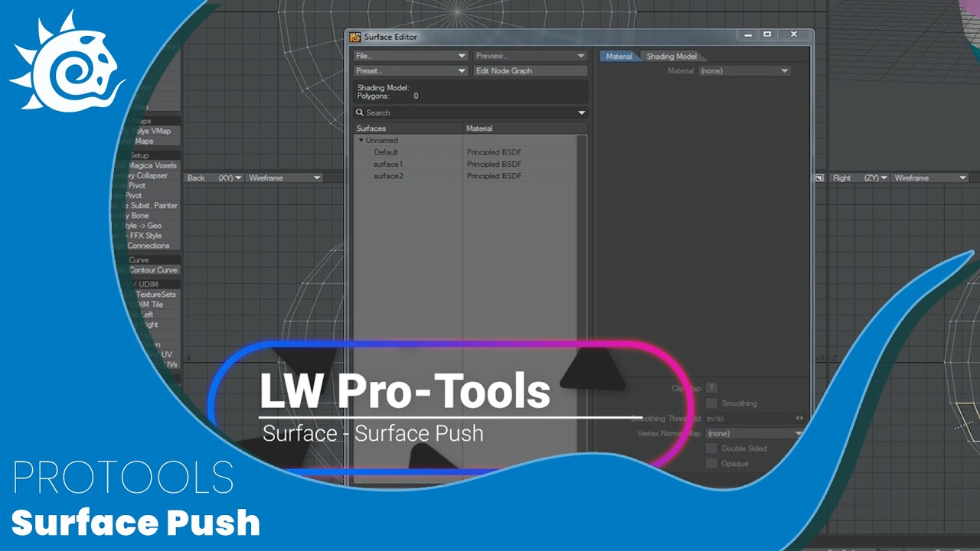The width and height of the screenshot is (980, 551).
Task: Open the Back viewport Wireframe dropdown
Action: coord(285,178)
